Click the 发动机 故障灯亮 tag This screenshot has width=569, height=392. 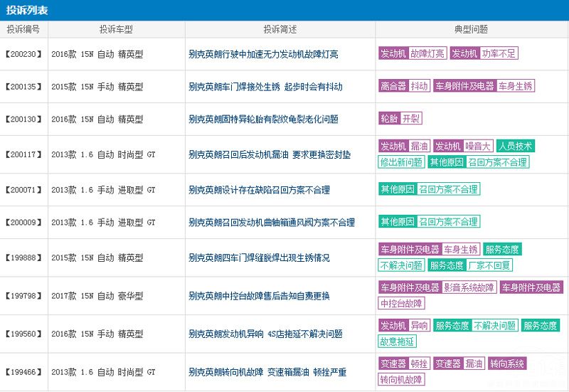pos(413,53)
